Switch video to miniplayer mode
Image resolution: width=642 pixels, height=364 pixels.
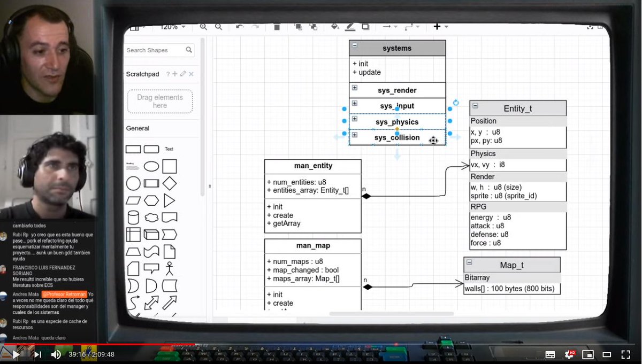[x=588, y=354]
